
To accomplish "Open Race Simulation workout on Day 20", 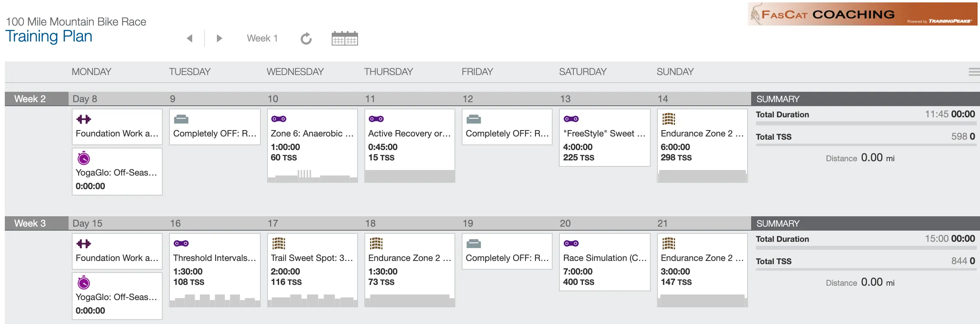I will (x=604, y=258).
